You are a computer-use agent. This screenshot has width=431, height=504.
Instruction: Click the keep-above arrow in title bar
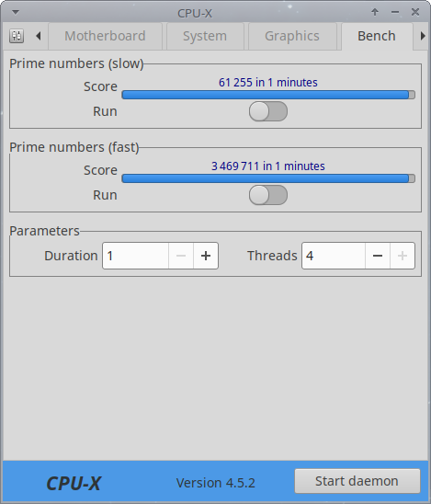point(375,12)
